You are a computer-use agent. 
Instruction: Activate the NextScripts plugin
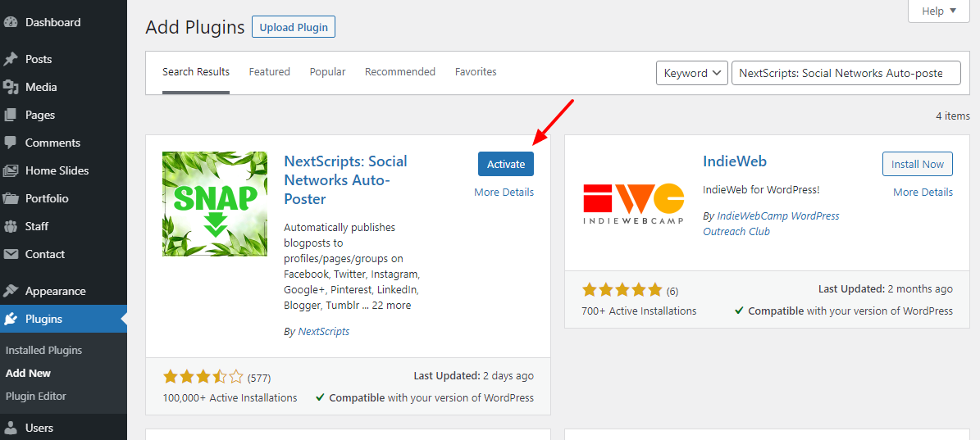click(506, 164)
